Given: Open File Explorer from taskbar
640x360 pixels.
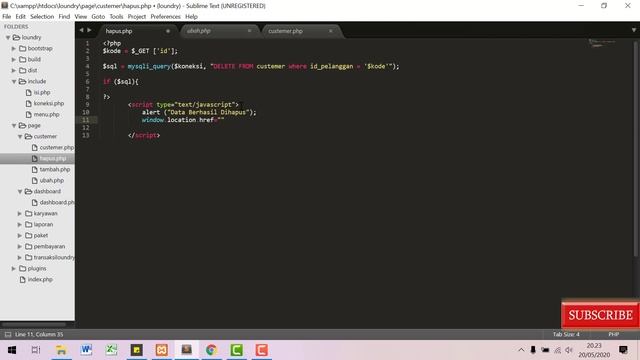Looking at the screenshot, I should (x=61, y=350).
